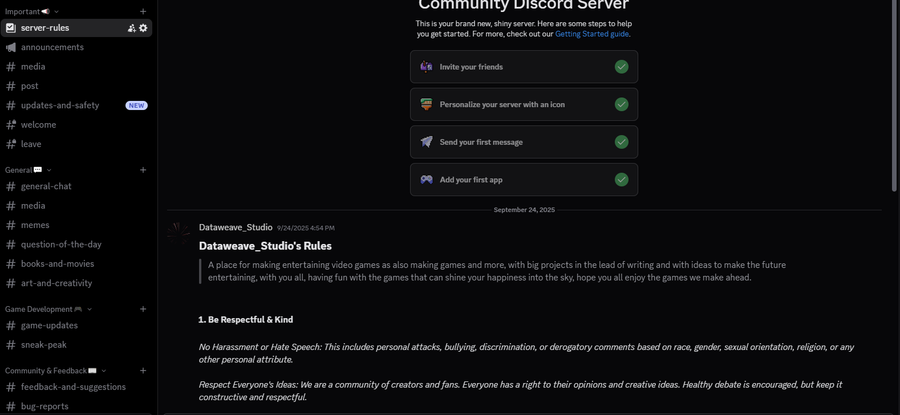Image resolution: width=900 pixels, height=415 pixels.
Task: Add a channel under Game Development
Action: point(143,309)
